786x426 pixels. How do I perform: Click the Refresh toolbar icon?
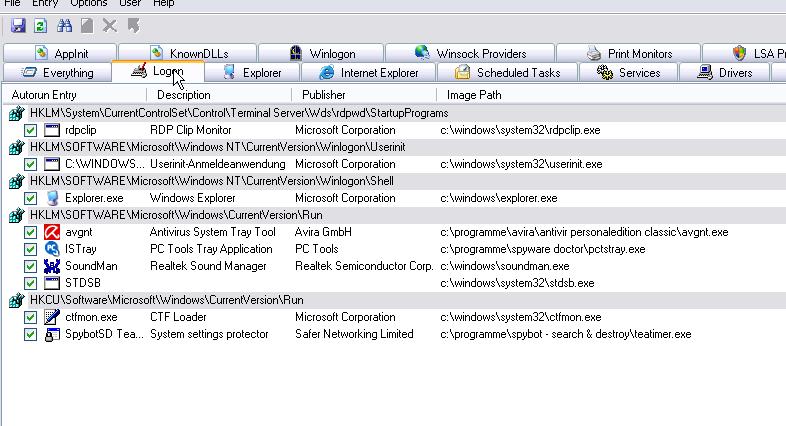tap(41, 26)
